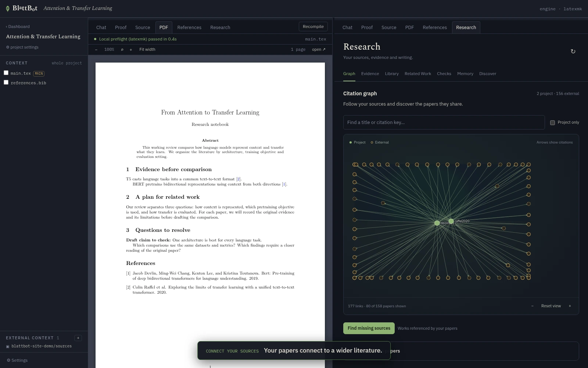The height and width of the screenshot is (368, 588).
Task: Click Reset view in citation graph
Action: (x=551, y=306)
